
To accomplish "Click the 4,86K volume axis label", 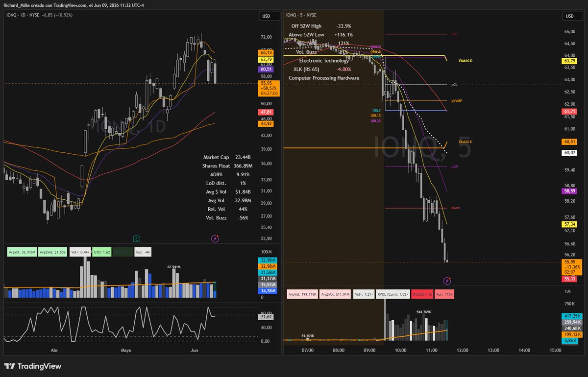I will tap(569, 340).
